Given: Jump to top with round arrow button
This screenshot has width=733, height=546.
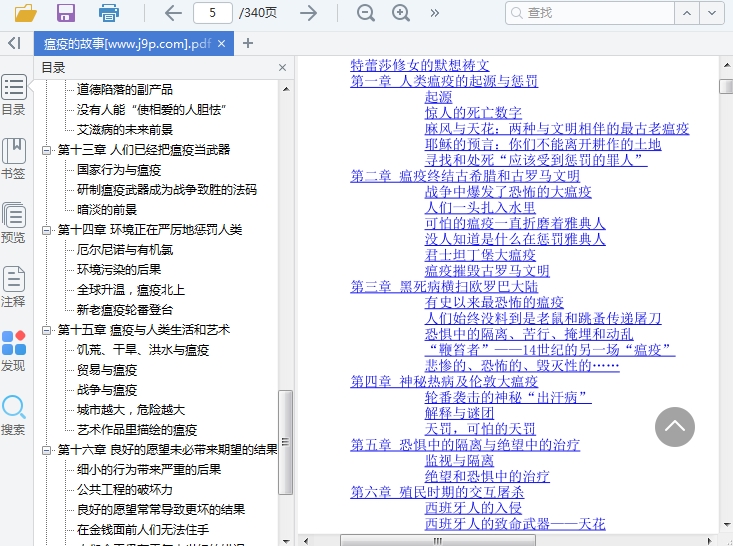Looking at the screenshot, I should click(x=675, y=427).
